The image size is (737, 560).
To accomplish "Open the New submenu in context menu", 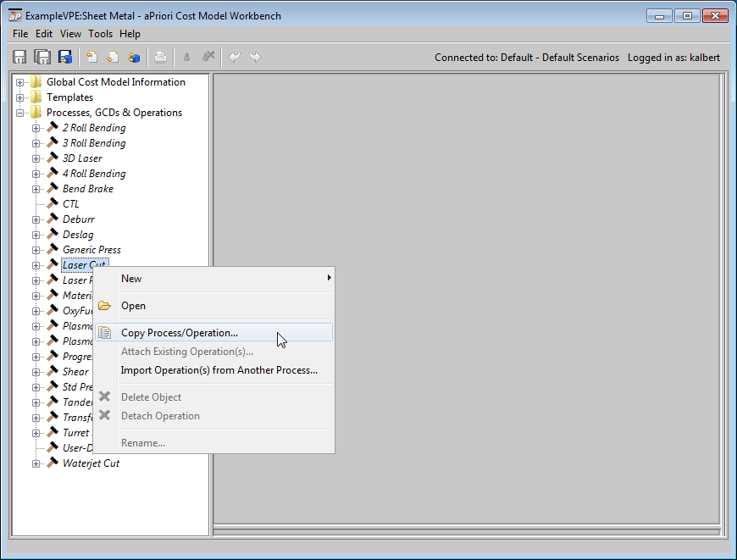I will point(131,279).
